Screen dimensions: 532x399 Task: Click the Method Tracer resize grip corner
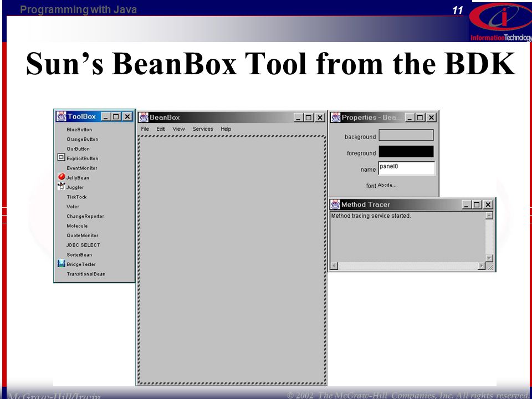pos(490,267)
